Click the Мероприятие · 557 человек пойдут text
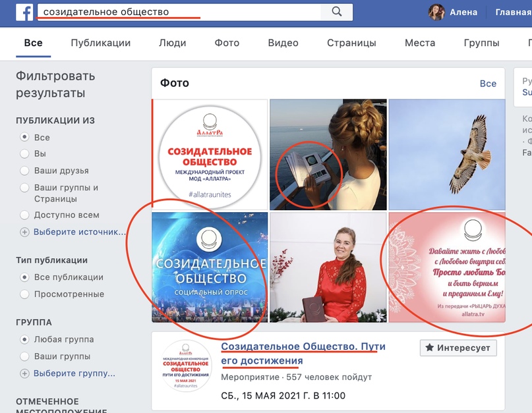Viewport: 532px width, 413px height. pos(297,377)
